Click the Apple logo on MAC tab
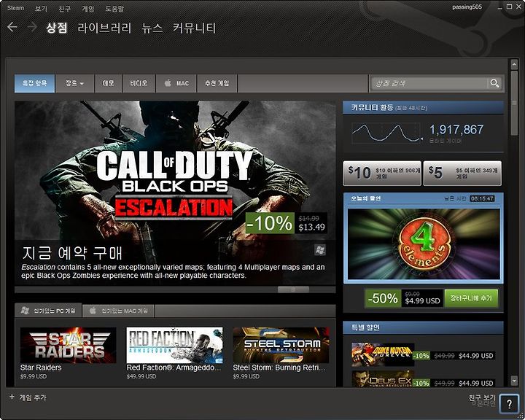Screen dimensions: 525x420 point(168,83)
